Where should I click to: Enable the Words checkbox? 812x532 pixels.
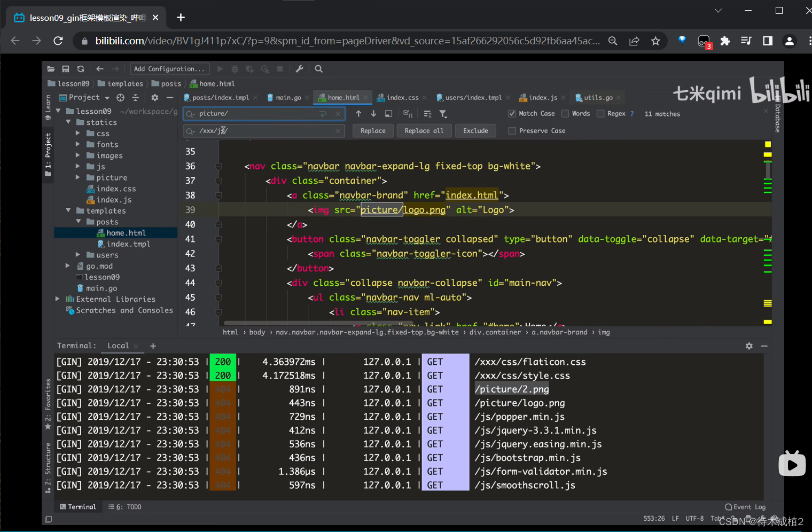pos(565,114)
